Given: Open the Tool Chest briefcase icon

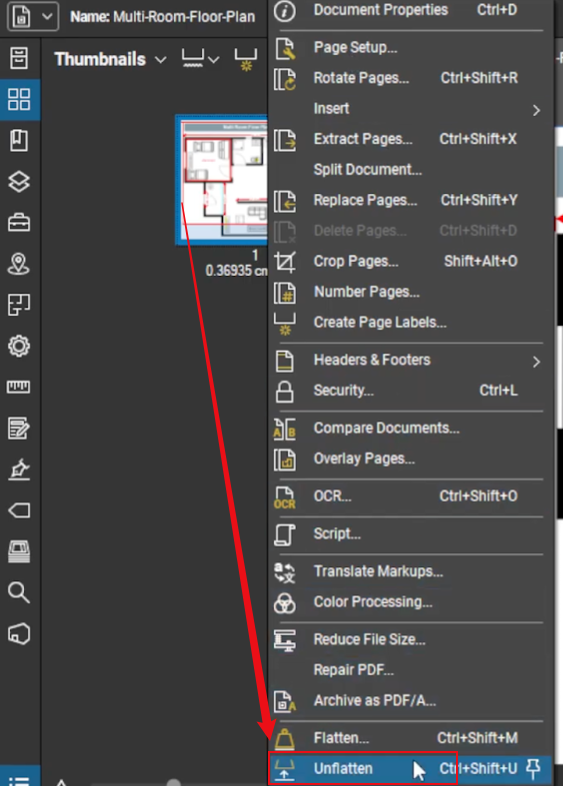Looking at the screenshot, I should [x=19, y=223].
